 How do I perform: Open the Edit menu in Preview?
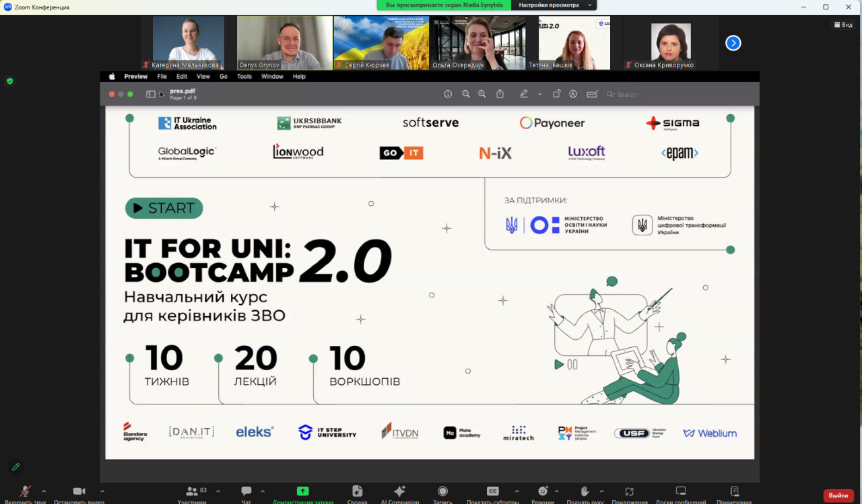click(x=182, y=77)
